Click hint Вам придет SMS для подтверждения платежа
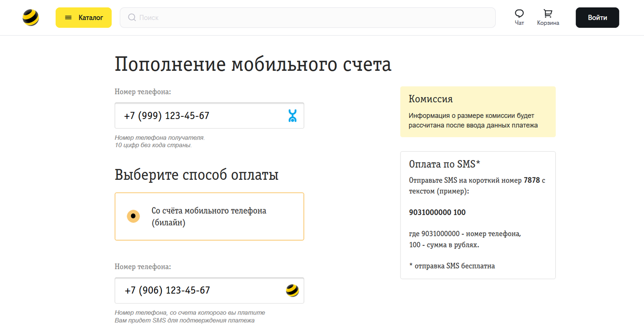The image size is (644, 331). (185, 320)
